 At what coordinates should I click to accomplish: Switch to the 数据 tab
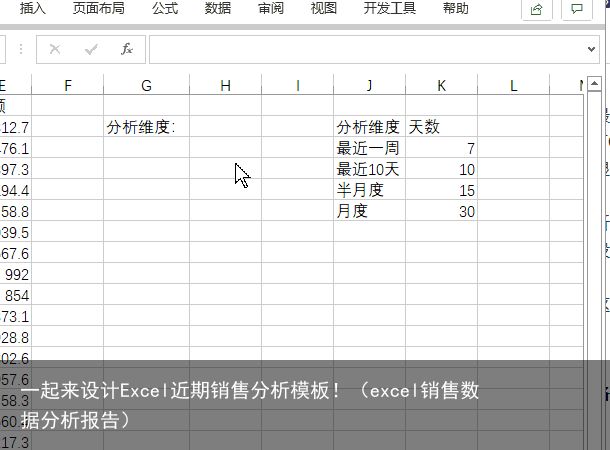point(218,8)
